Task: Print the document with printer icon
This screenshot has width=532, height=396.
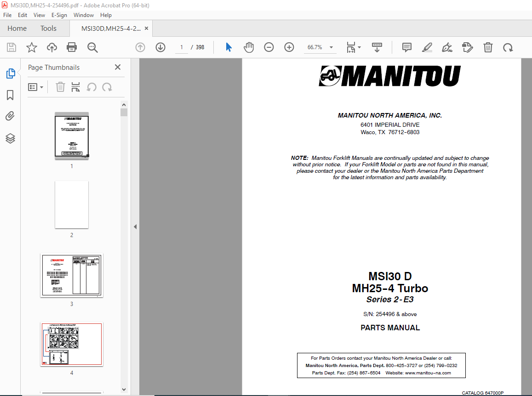Action: (72, 47)
